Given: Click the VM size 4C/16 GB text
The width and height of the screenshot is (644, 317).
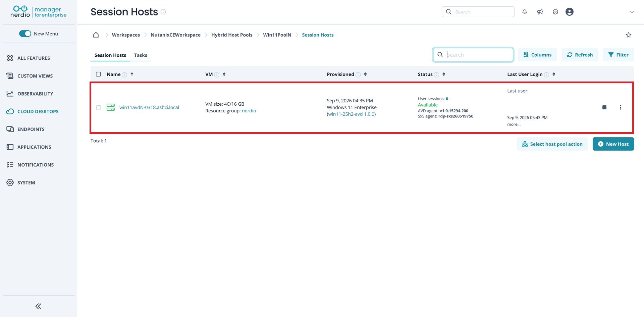Looking at the screenshot, I should [x=225, y=104].
